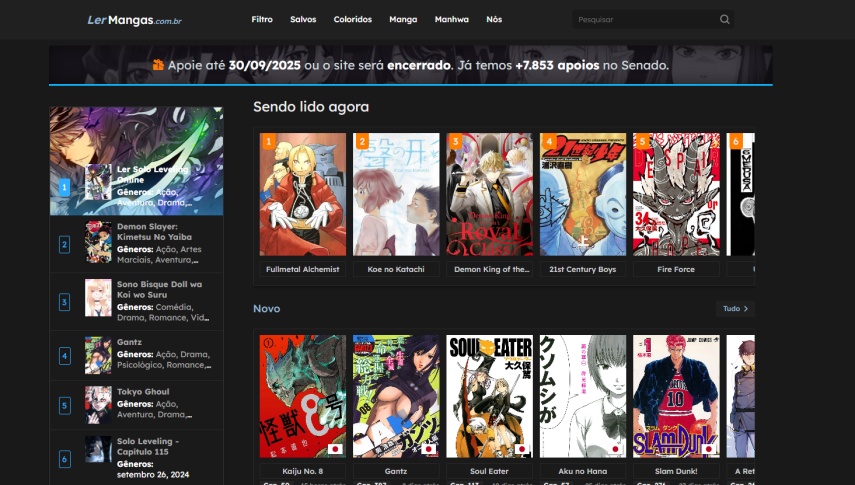This screenshot has width=855, height=485.
Task: Click sidebar rank number 4 badge
Action: pos(64,356)
